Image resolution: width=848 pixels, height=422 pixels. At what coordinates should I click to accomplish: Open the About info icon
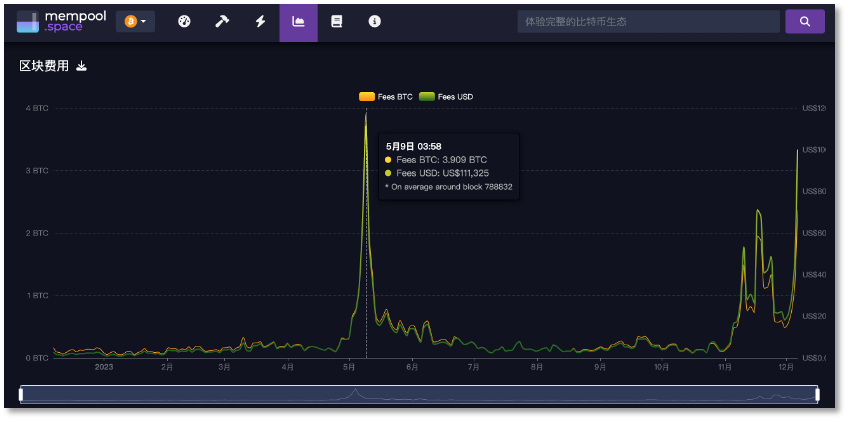(374, 21)
